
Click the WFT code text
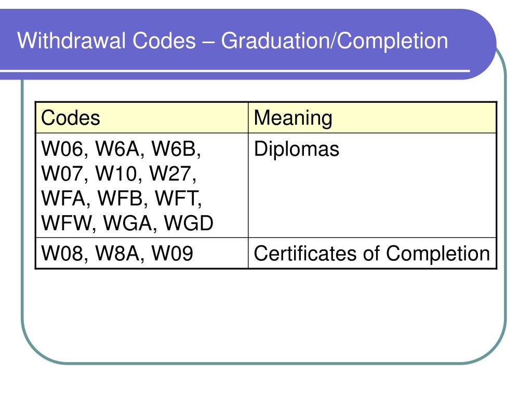point(176,198)
